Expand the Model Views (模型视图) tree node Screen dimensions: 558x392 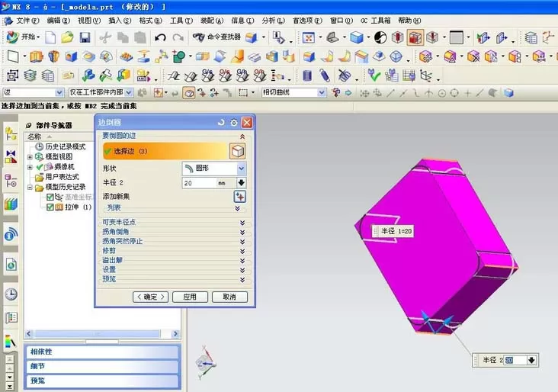[x=30, y=157]
